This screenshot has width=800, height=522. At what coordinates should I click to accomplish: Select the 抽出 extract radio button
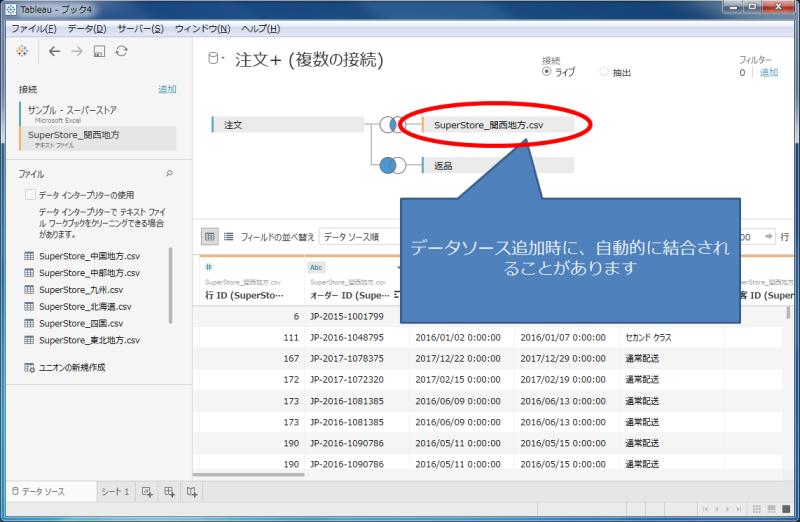coord(604,72)
